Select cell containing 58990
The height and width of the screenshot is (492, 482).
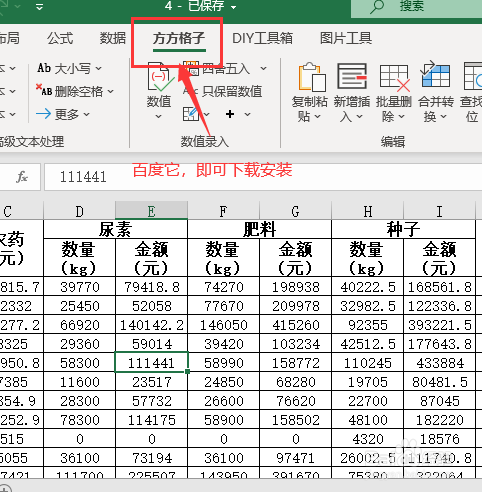223,363
